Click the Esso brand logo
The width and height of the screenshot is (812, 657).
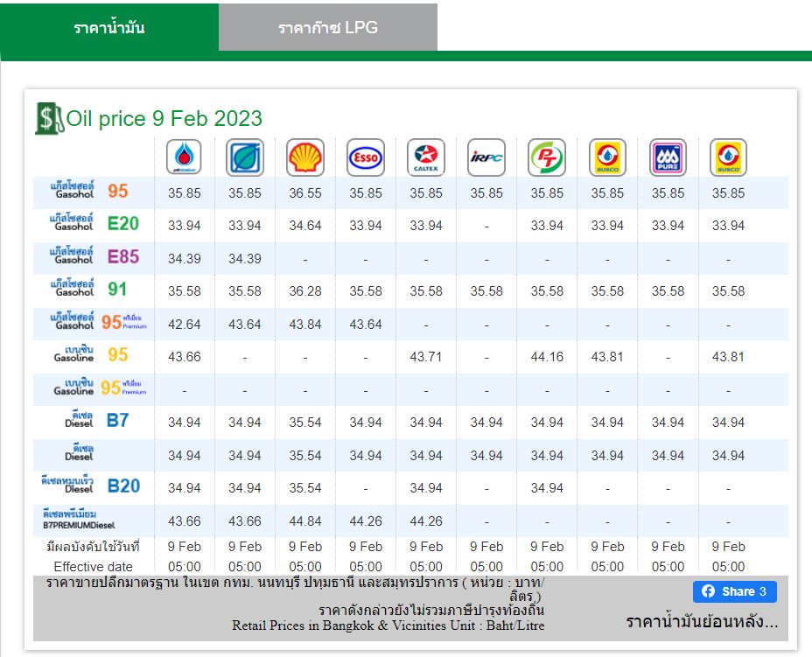(366, 157)
